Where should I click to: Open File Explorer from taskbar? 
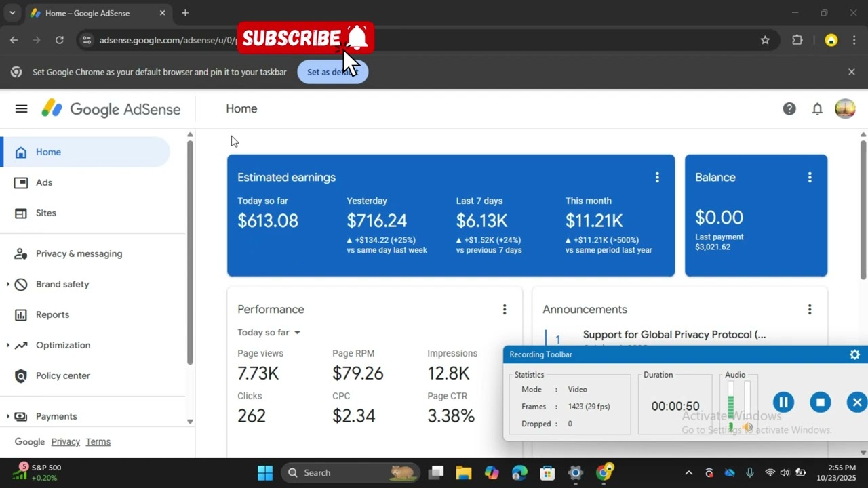pos(463,472)
